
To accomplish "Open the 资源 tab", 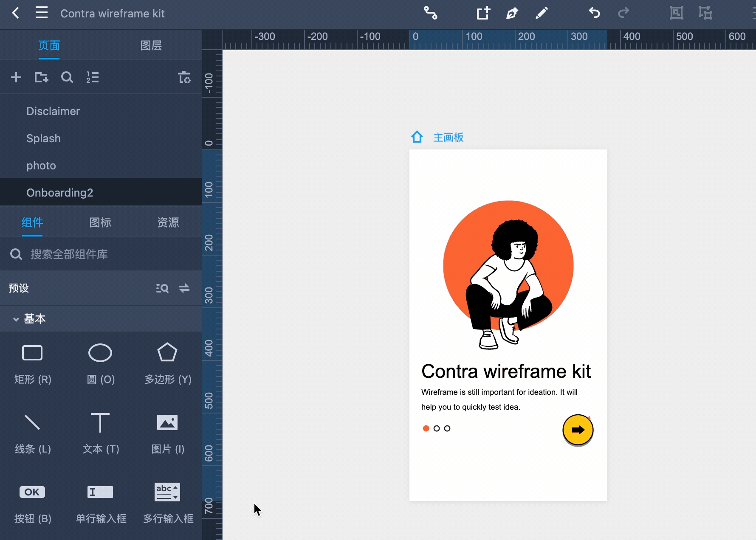I will click(168, 222).
